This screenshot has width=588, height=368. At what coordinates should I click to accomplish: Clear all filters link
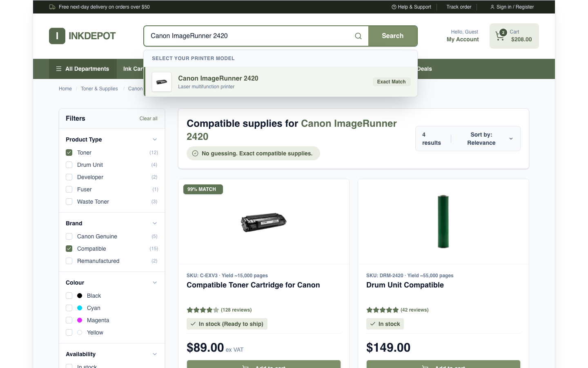coord(149,119)
